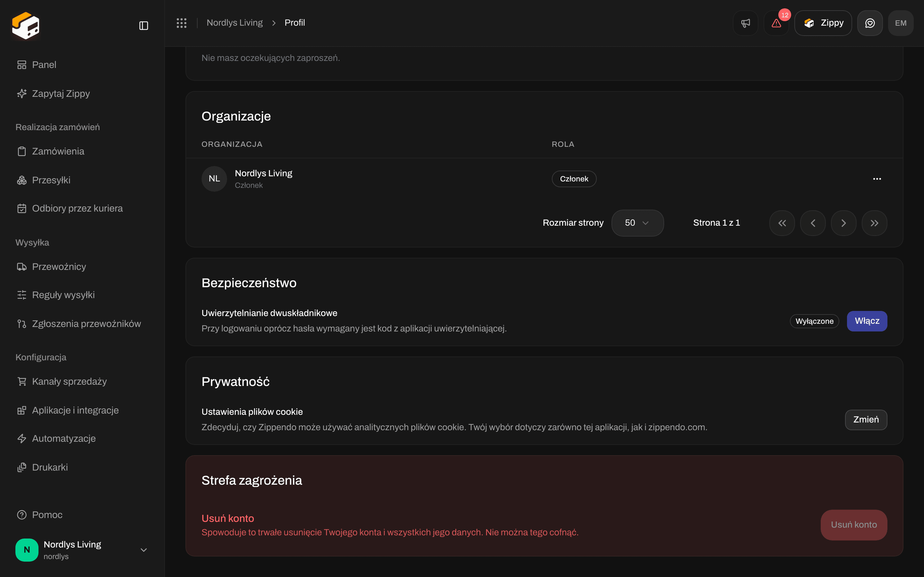Click the Usuń konto button
The image size is (924, 577).
[x=854, y=525]
